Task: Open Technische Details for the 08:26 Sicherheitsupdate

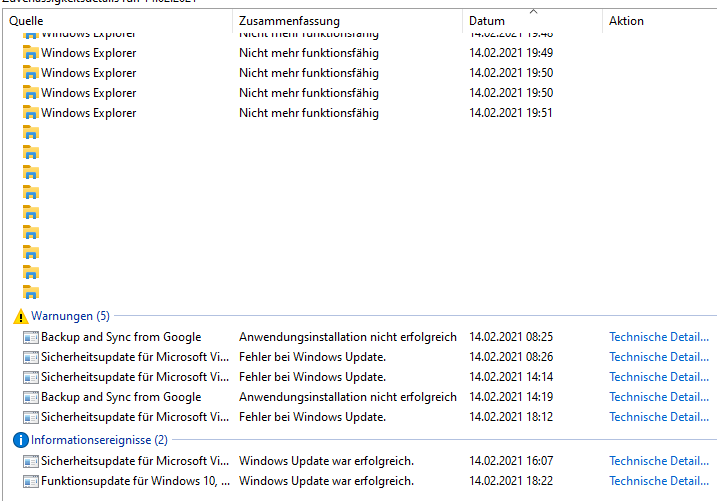Action: click(659, 357)
